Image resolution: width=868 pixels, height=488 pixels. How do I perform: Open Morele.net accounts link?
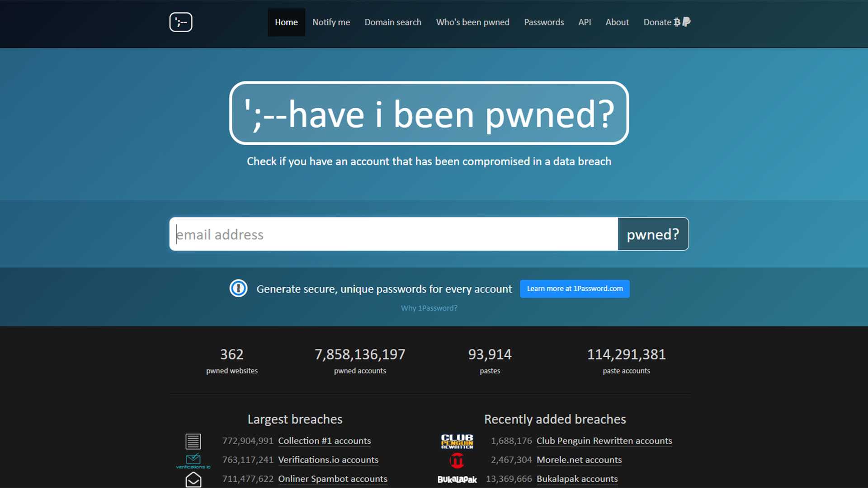pos(579,460)
